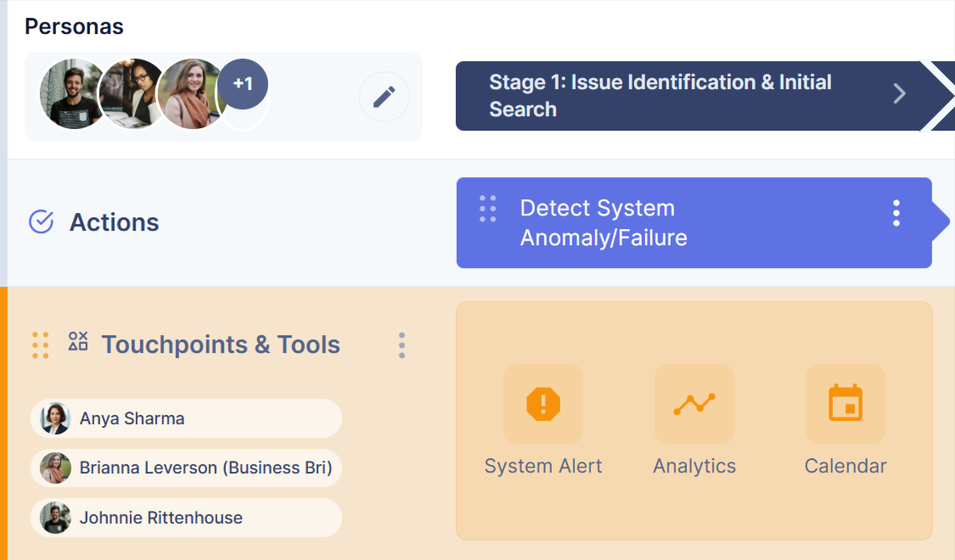Select the Calendar tool icon
955x560 pixels.
click(x=845, y=404)
